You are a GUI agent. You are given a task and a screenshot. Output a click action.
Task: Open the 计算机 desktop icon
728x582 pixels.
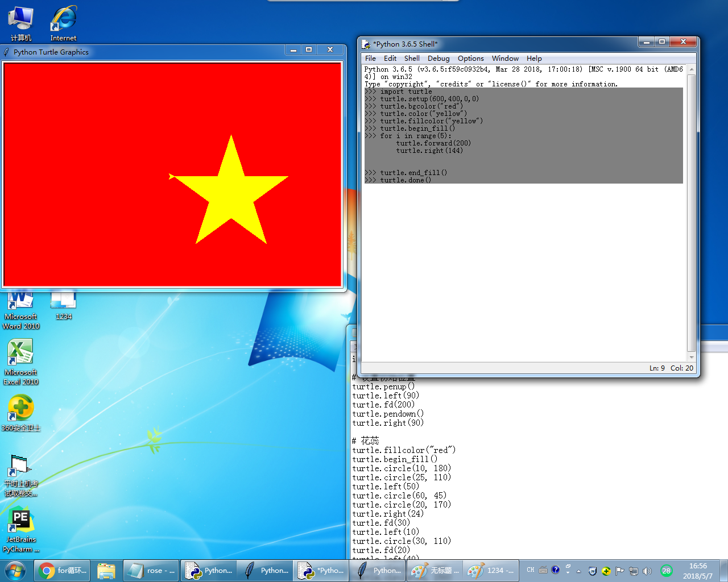(21, 23)
